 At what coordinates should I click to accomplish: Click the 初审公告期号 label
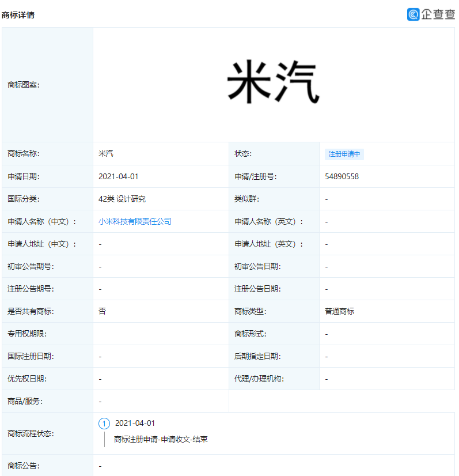pyautogui.click(x=31, y=266)
